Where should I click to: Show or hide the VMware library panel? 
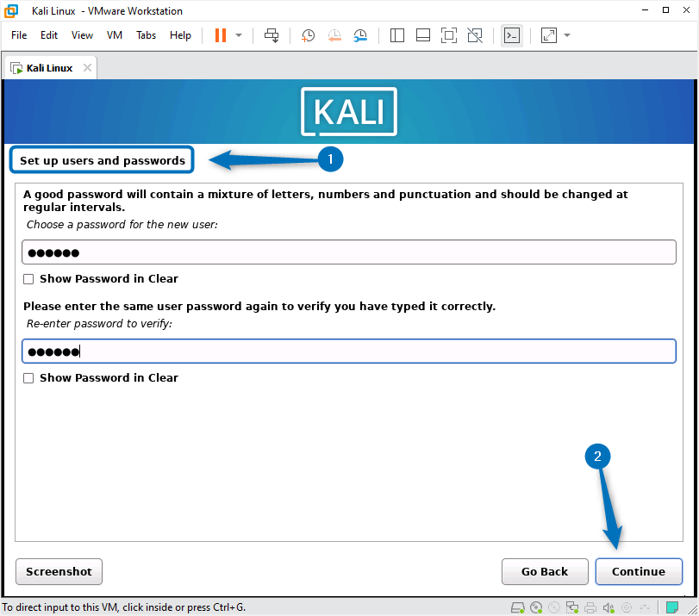tap(396, 35)
